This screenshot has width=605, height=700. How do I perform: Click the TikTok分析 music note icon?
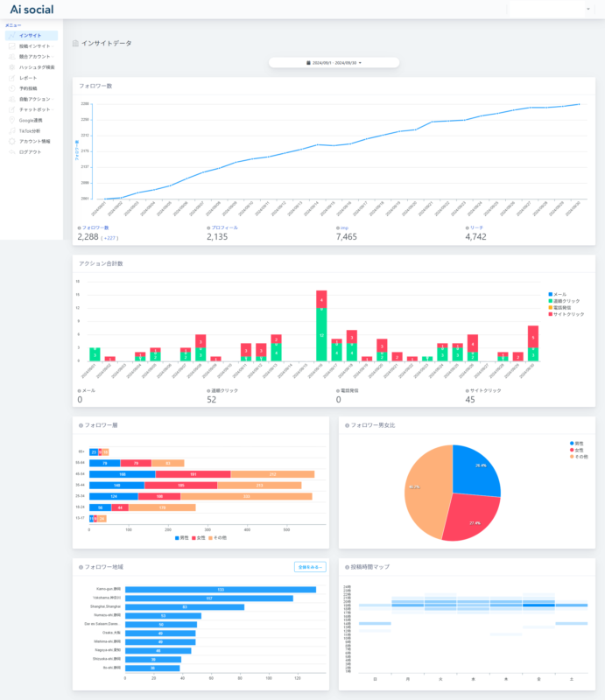[11, 130]
